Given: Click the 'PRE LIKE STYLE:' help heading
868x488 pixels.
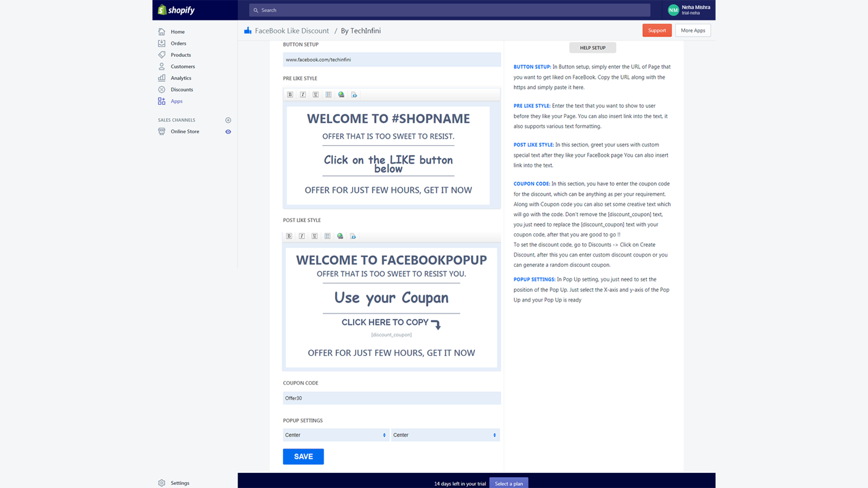Looking at the screenshot, I should [x=532, y=106].
